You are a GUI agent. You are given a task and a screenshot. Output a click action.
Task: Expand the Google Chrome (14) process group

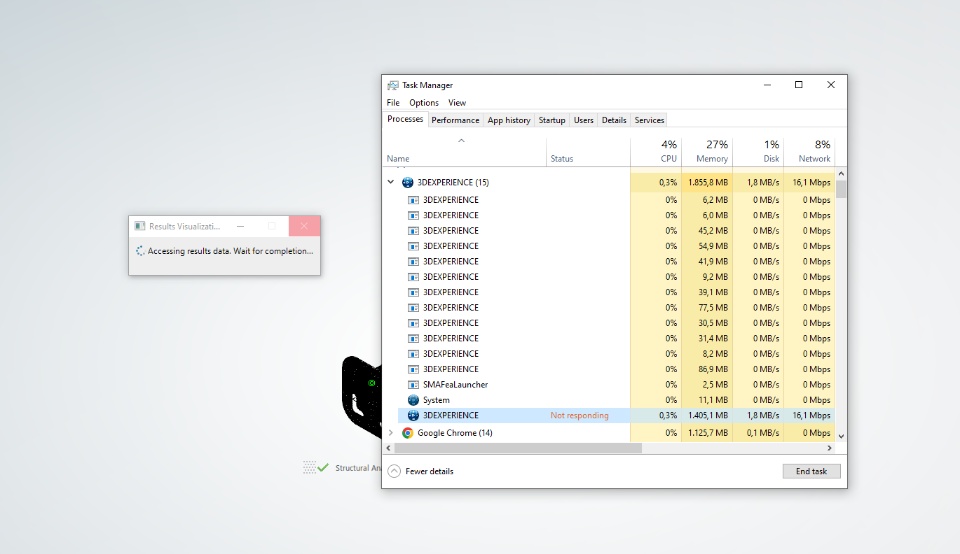391,433
